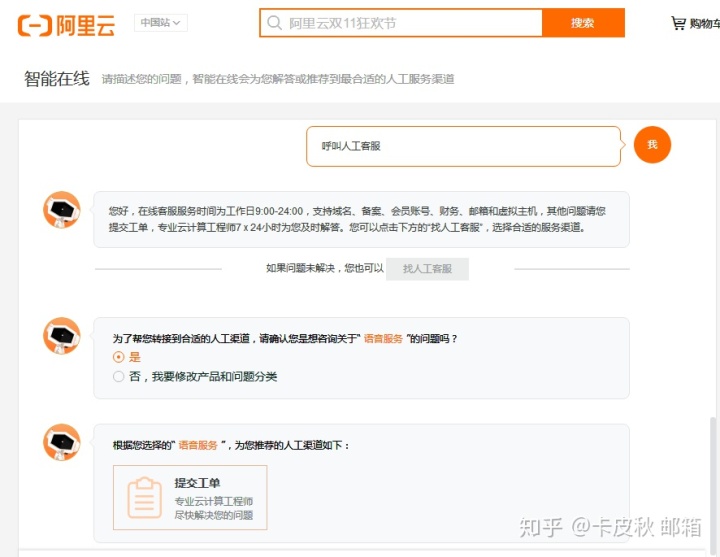720x557 pixels.
Task: Click the 智能在线 page heading
Action: pos(57,78)
